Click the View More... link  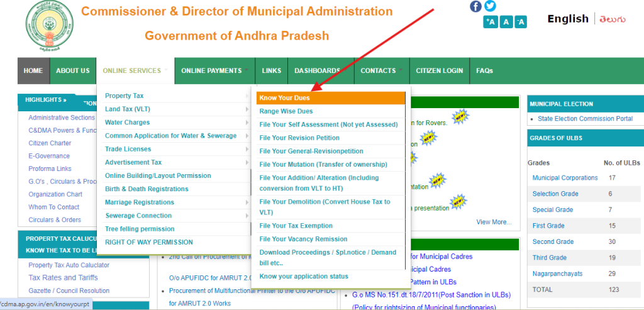(494, 222)
